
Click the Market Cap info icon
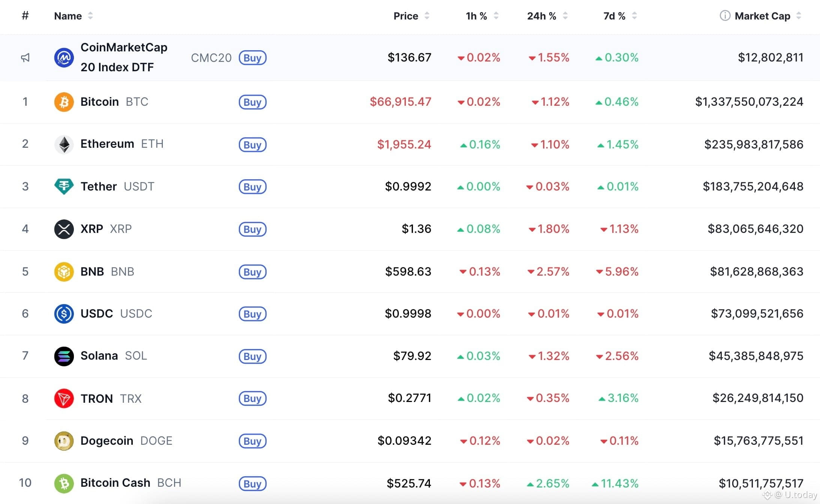click(725, 16)
